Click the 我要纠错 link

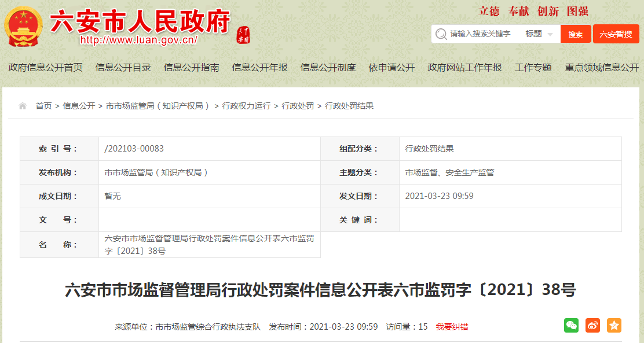tap(452, 327)
